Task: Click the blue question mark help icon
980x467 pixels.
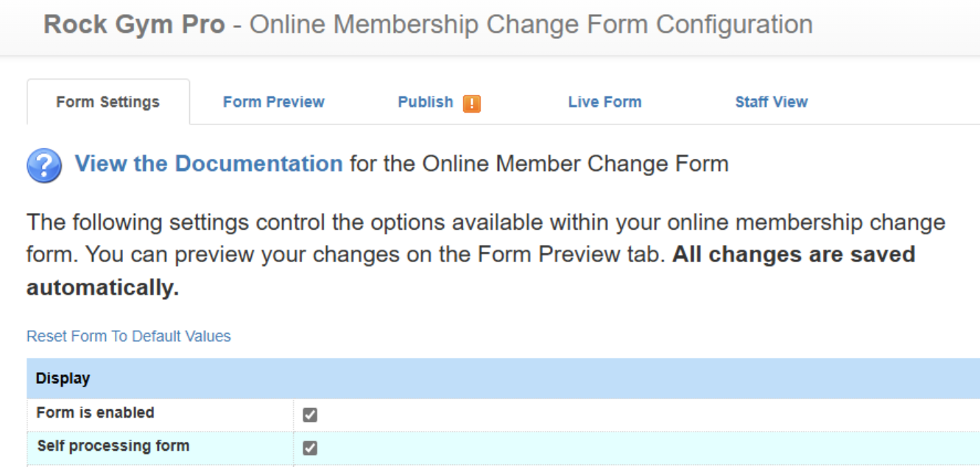Action: tap(44, 165)
